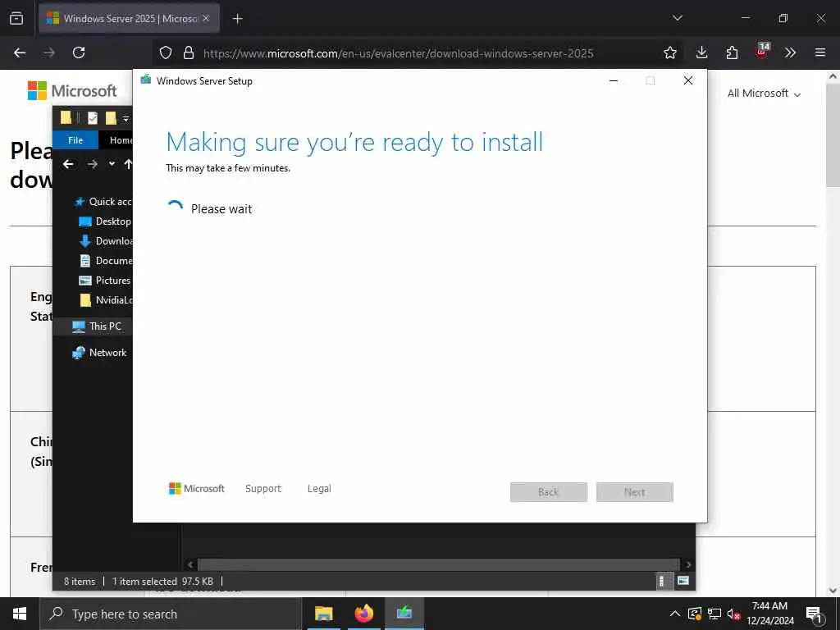Viewport: 840px width, 630px height.
Task: Select Quick access in navigation pane
Action: tap(103, 202)
